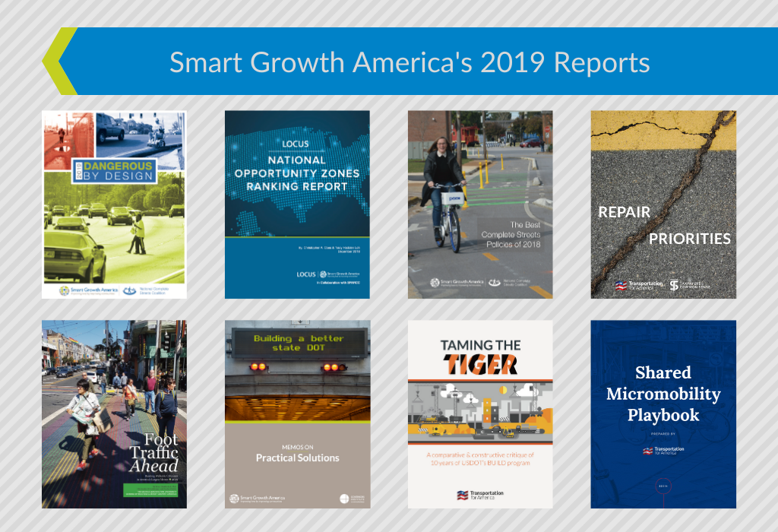Viewport: 778px width, 532px height.
Task: Click Transportation for America logo on Micromobility Playbook
Action: pyautogui.click(x=663, y=451)
